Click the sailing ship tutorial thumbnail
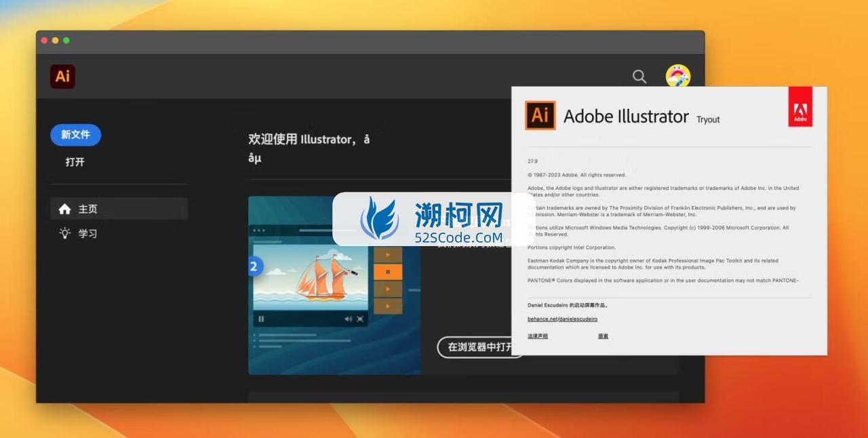Image resolution: width=868 pixels, height=438 pixels. pos(334,285)
